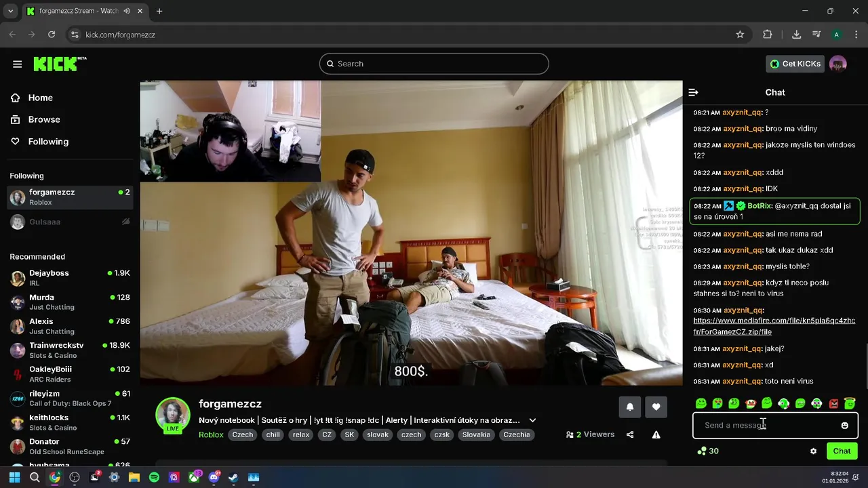Select offline channel Gulsaaa
868x488 pixels.
click(70, 222)
